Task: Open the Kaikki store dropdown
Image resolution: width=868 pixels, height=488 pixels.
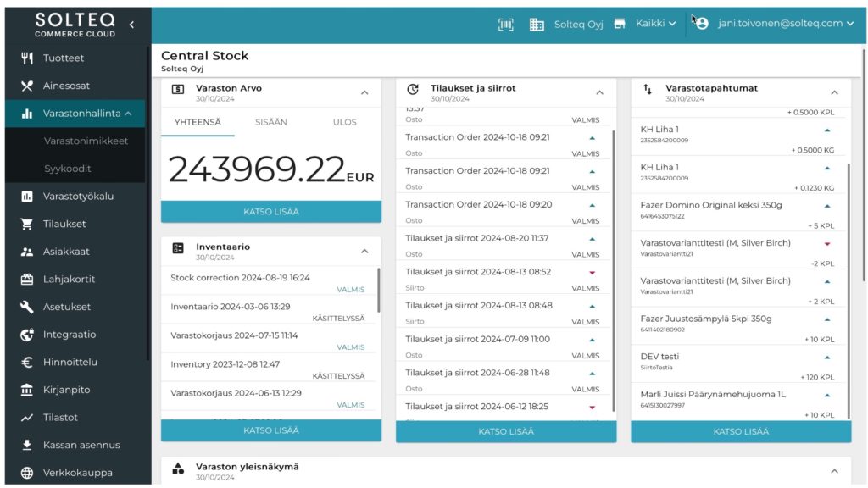Action: 656,23
